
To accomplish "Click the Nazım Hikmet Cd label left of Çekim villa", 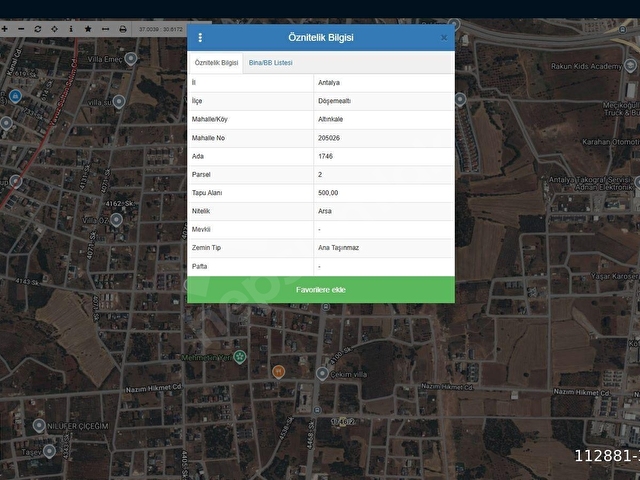I will (x=153, y=388).
